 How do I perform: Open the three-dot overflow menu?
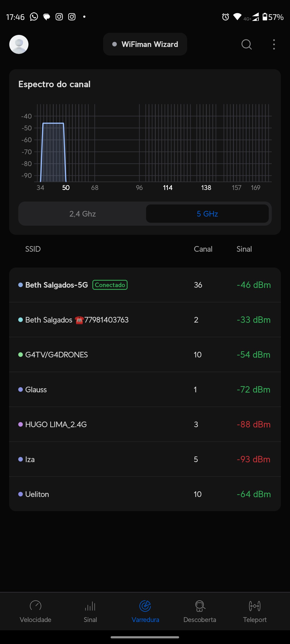pyautogui.click(x=274, y=44)
